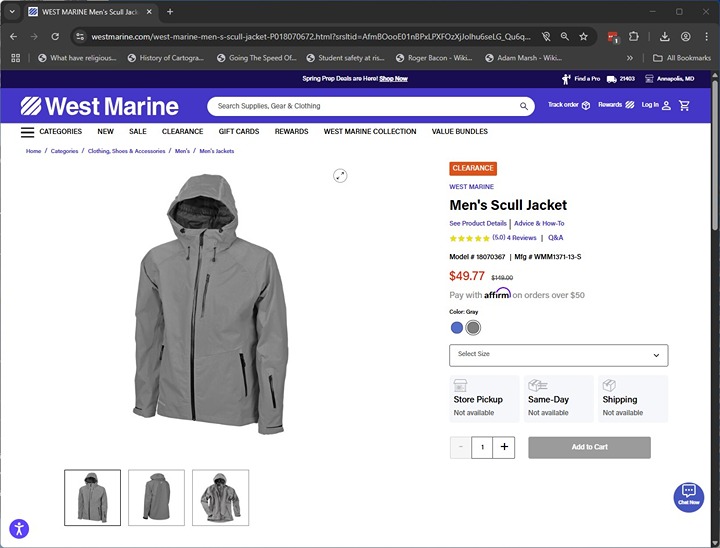
Task: Open a new browser tab
Action: tap(170, 12)
